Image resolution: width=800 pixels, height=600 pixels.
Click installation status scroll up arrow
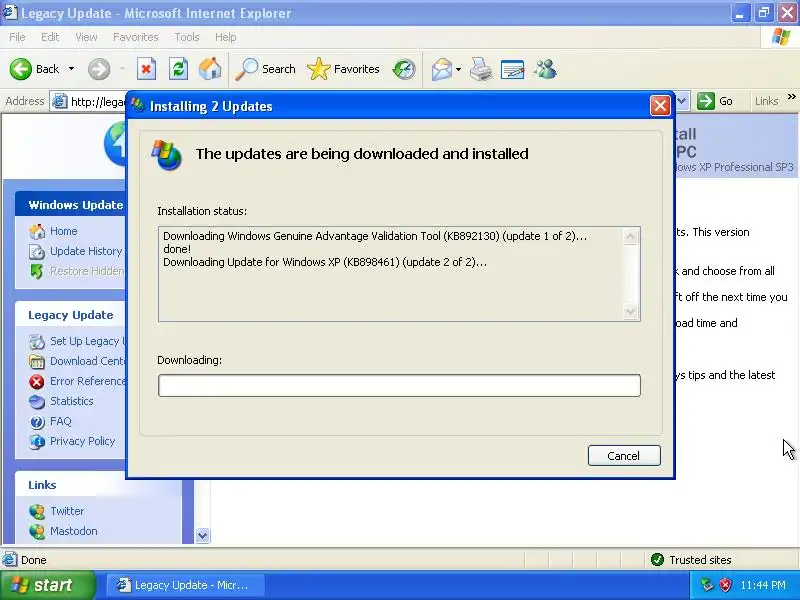click(630, 236)
